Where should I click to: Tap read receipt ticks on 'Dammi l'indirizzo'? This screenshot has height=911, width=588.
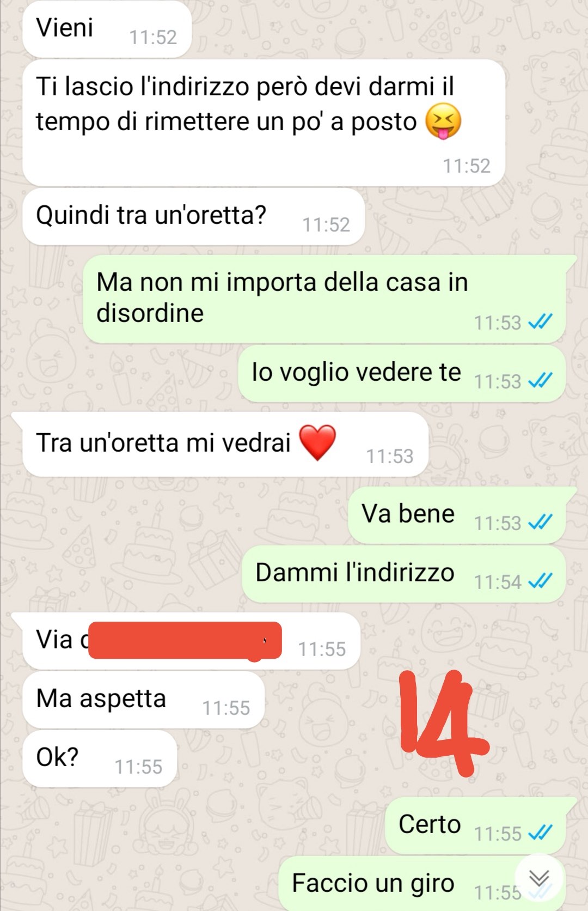coord(541,581)
